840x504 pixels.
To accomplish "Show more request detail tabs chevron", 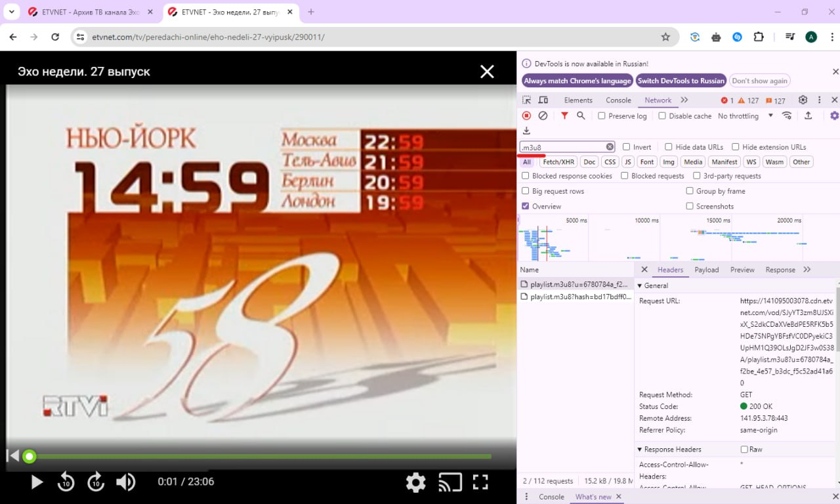I will click(807, 270).
